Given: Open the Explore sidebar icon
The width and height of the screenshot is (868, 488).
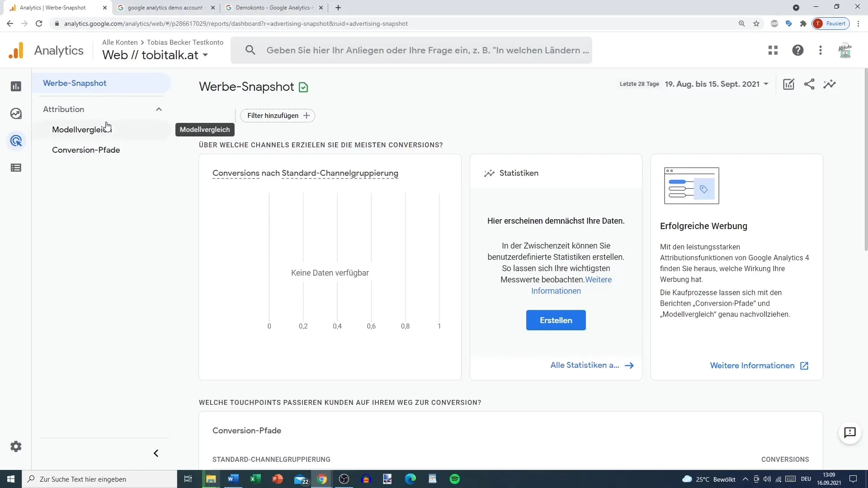Looking at the screenshot, I should 16,113.
